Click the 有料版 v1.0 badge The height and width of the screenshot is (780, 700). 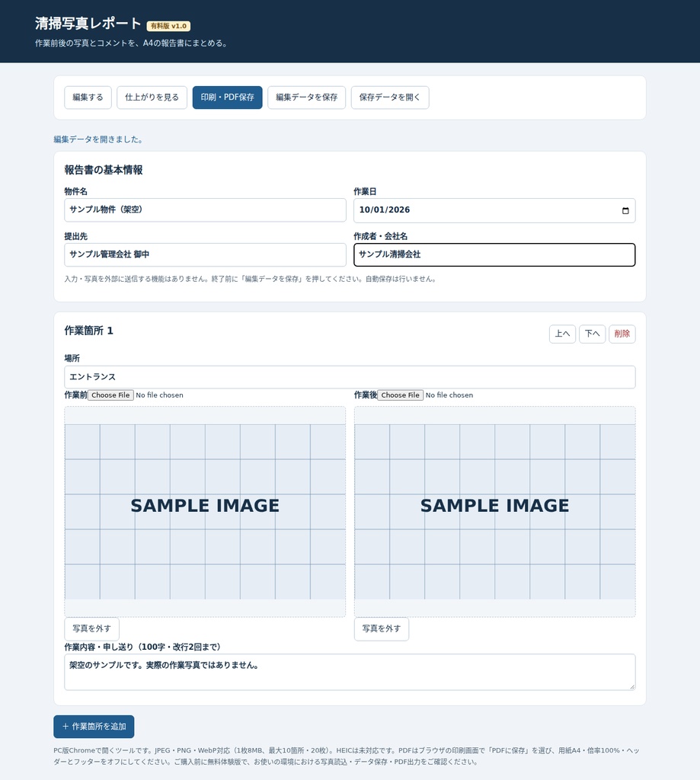click(168, 26)
